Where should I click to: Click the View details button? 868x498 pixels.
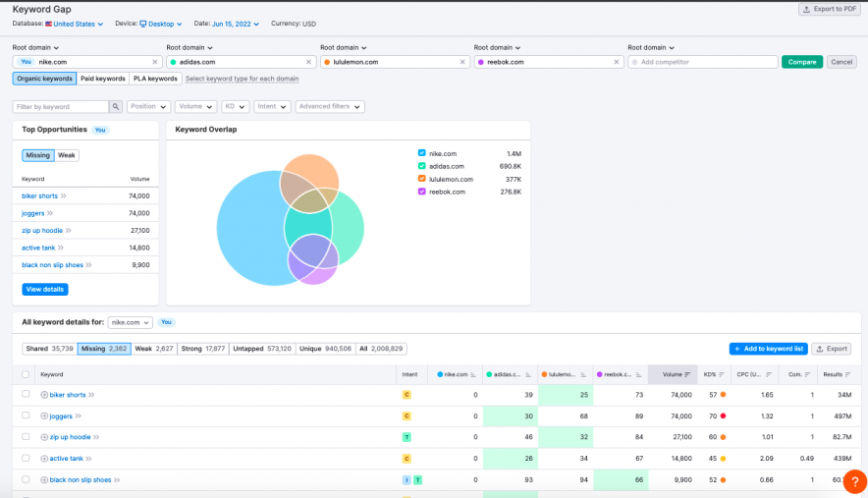(45, 289)
